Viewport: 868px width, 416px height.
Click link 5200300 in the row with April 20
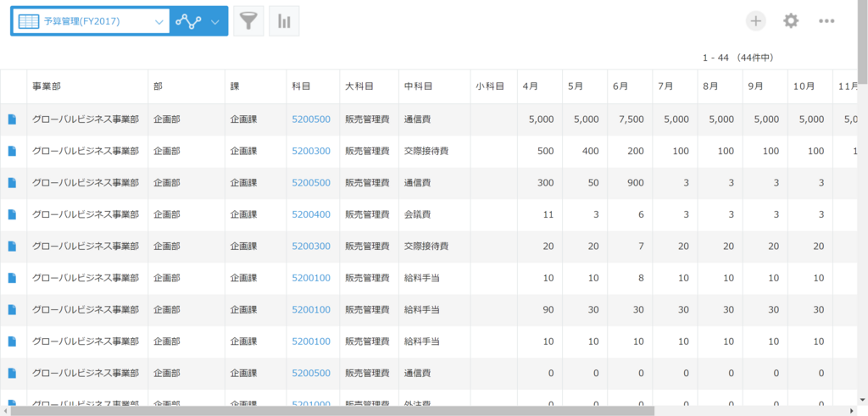[311, 247]
